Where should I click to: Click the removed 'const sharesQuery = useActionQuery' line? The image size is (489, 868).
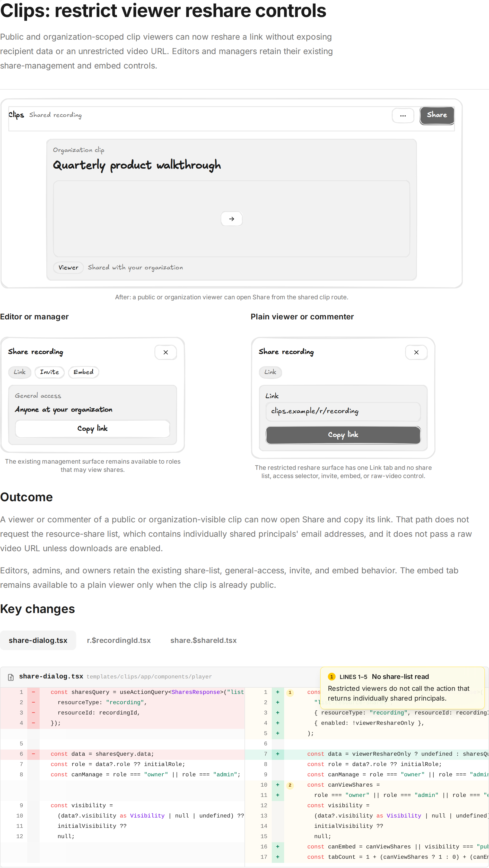click(123, 692)
